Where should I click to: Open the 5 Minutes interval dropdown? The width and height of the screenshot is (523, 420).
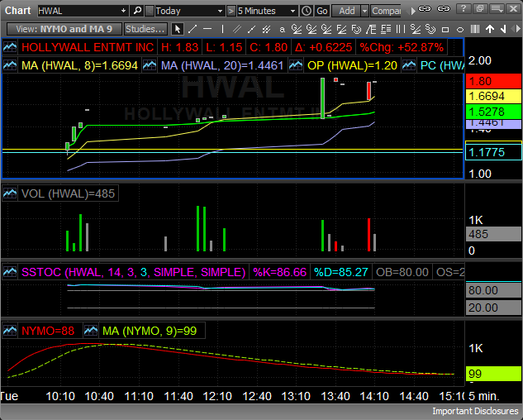point(292,11)
